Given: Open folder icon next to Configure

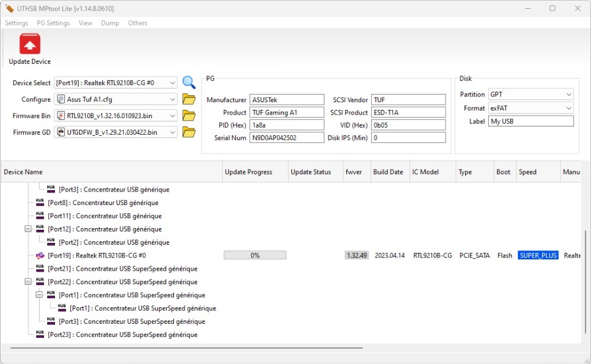Looking at the screenshot, I should tap(189, 99).
